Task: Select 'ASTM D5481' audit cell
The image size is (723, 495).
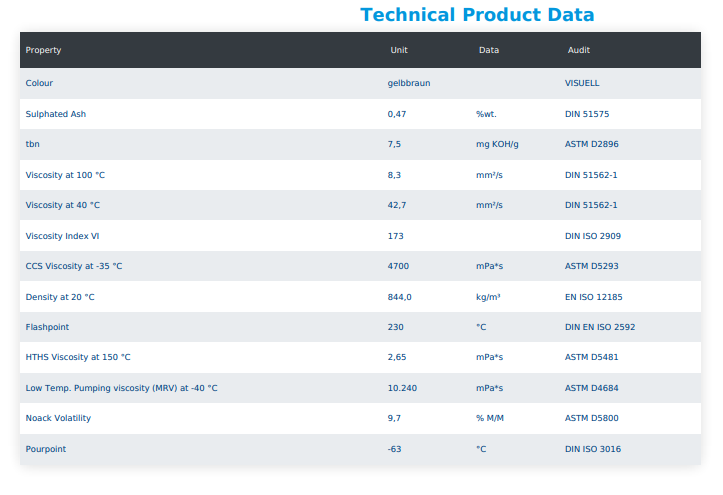Action: click(x=592, y=357)
